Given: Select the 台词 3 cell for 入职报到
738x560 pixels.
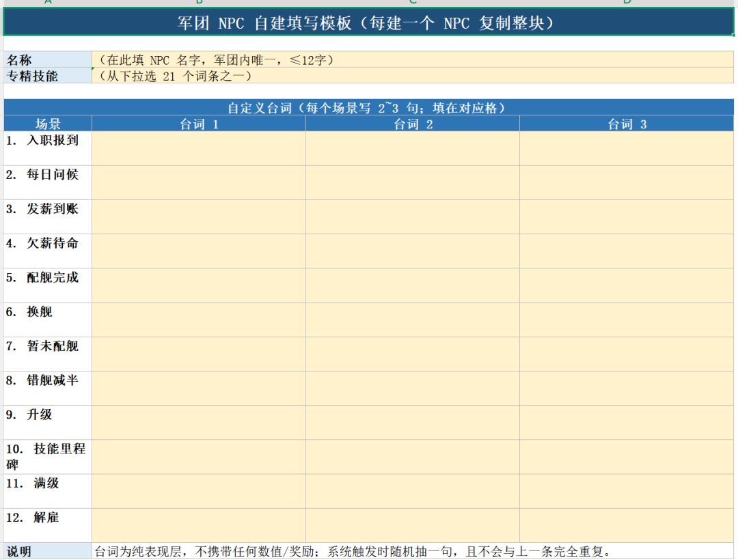Looking at the screenshot, I should [x=627, y=149].
